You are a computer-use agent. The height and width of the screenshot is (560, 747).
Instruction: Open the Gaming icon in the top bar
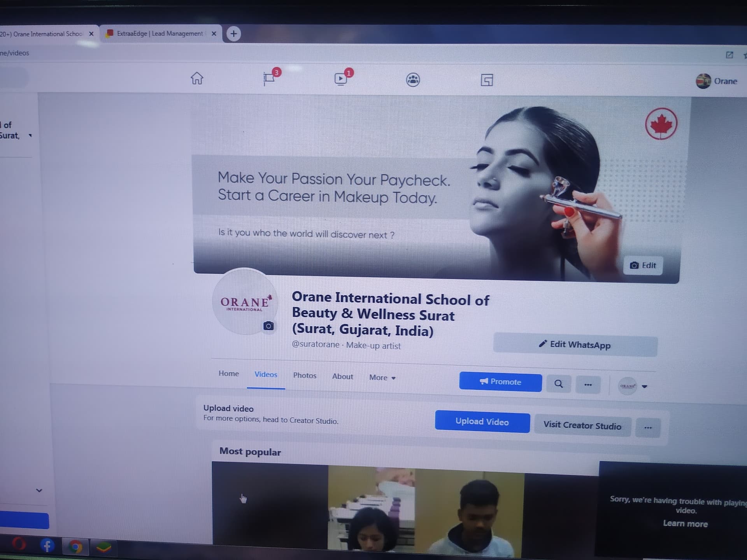[x=487, y=80]
